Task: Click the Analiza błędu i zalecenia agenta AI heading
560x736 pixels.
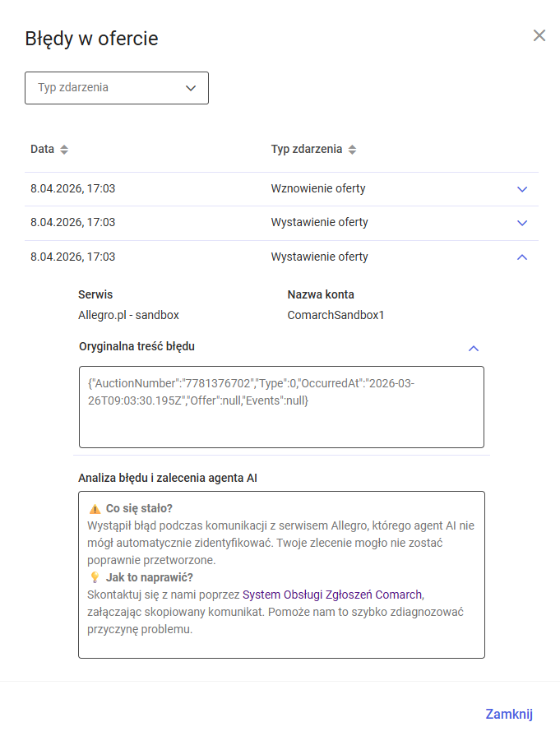Action: click(169, 478)
